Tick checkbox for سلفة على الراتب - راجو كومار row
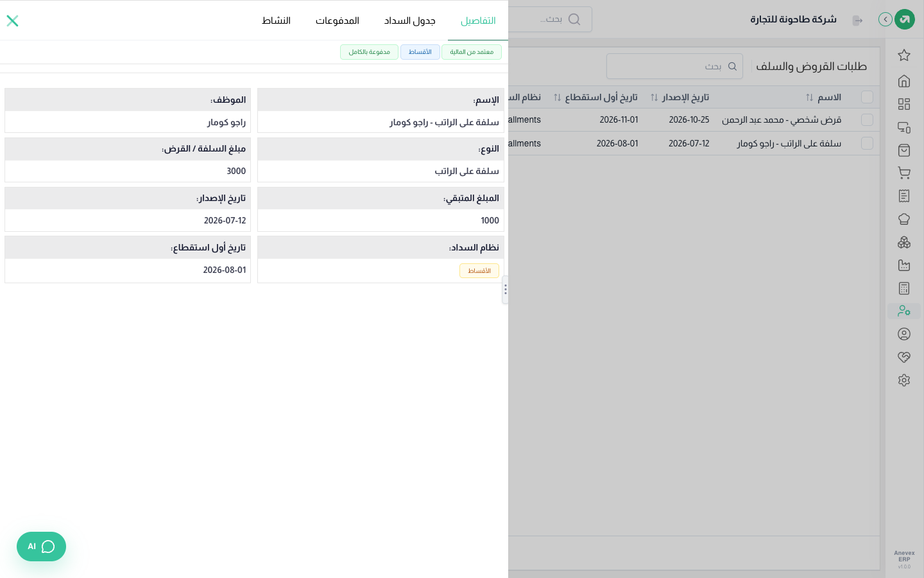The width and height of the screenshot is (924, 578). [x=867, y=143]
